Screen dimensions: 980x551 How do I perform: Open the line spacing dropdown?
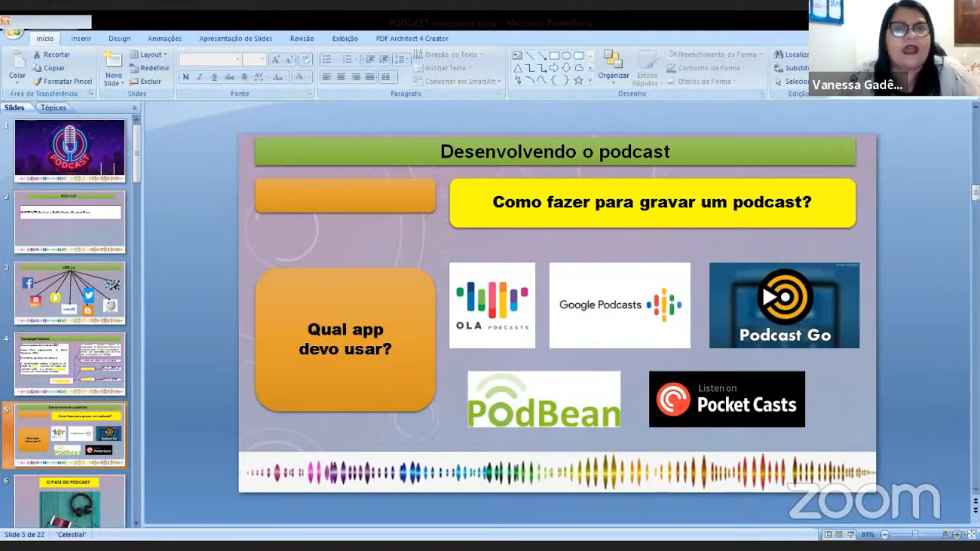coord(401,59)
